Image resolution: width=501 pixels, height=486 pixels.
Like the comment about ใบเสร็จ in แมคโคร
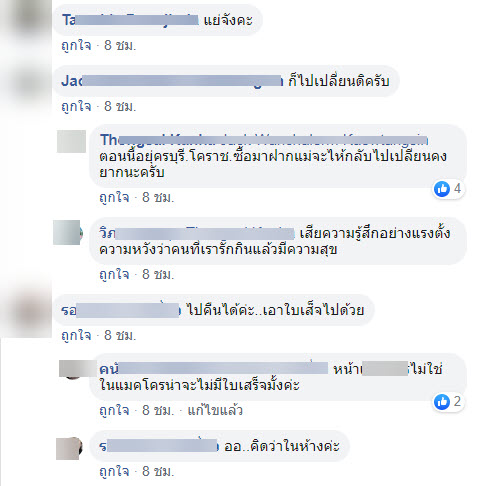coord(114,410)
